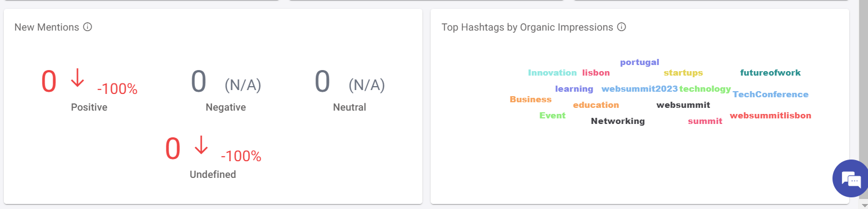Click the Event hashtag
This screenshot has height=209, width=868.
coord(552,116)
